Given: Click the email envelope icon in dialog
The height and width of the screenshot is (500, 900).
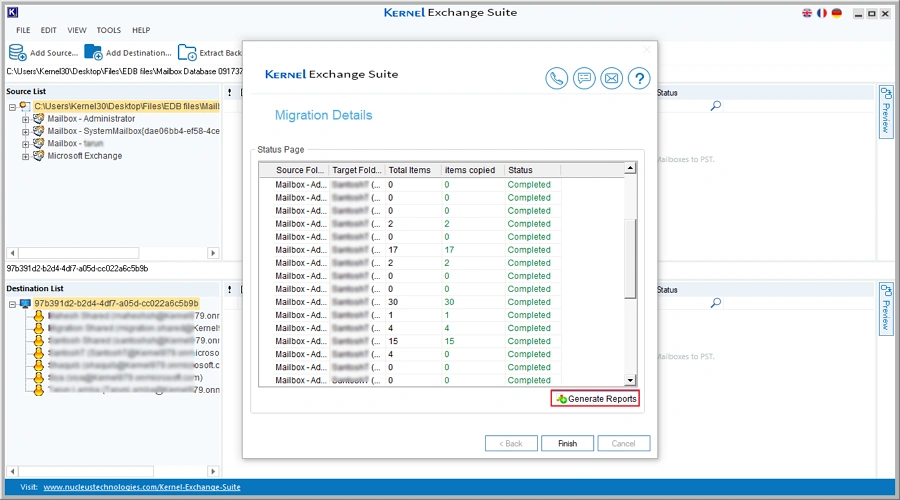Looking at the screenshot, I should [x=611, y=78].
